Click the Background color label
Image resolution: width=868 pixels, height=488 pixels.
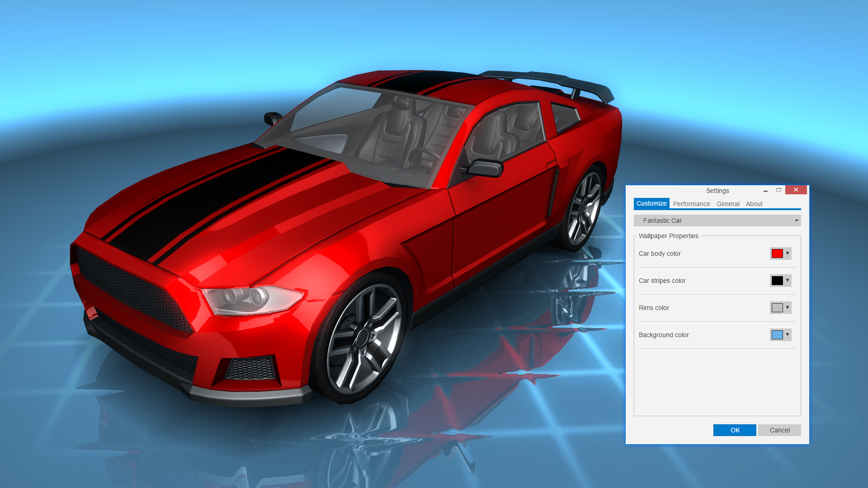click(x=664, y=335)
